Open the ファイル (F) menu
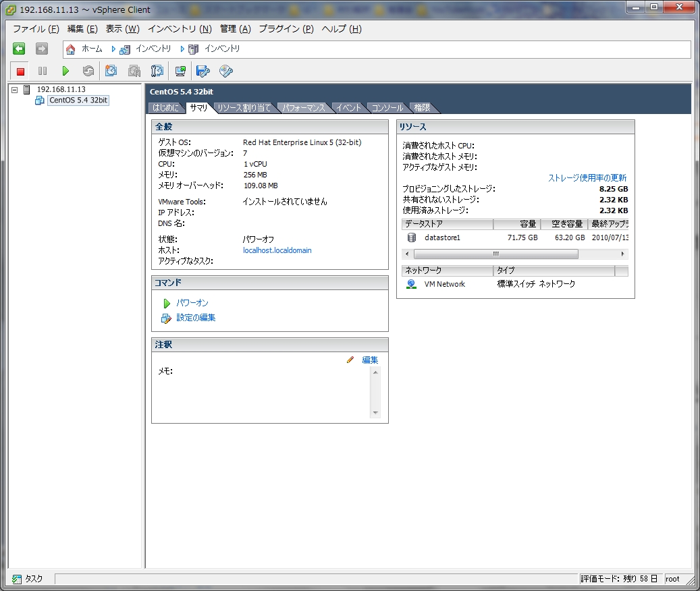Viewport: 700px width, 591px height. pyautogui.click(x=36, y=29)
